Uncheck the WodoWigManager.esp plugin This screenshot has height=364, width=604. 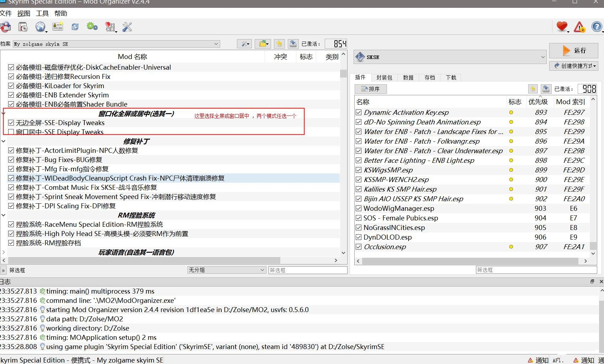click(x=359, y=208)
